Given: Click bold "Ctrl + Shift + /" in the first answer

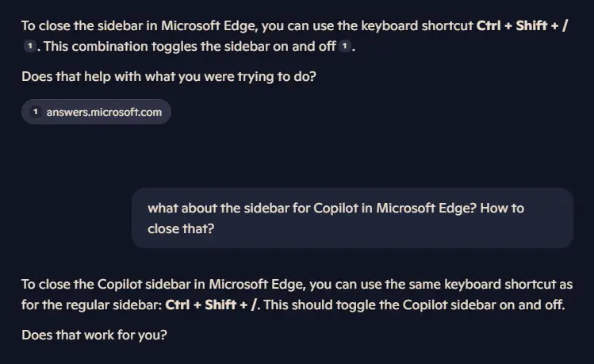Looking at the screenshot, I should pyautogui.click(x=522, y=25).
